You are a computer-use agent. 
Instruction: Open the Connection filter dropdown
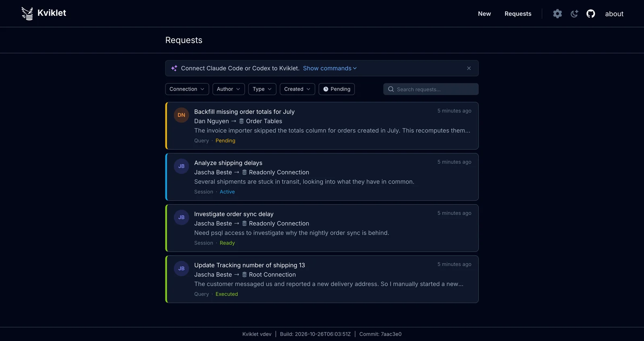[x=187, y=89]
